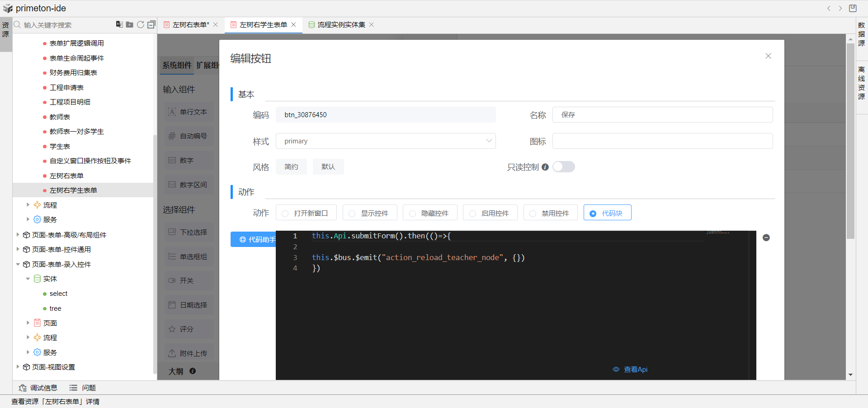Close the edit button dialog
The image size is (868, 408).
click(768, 56)
